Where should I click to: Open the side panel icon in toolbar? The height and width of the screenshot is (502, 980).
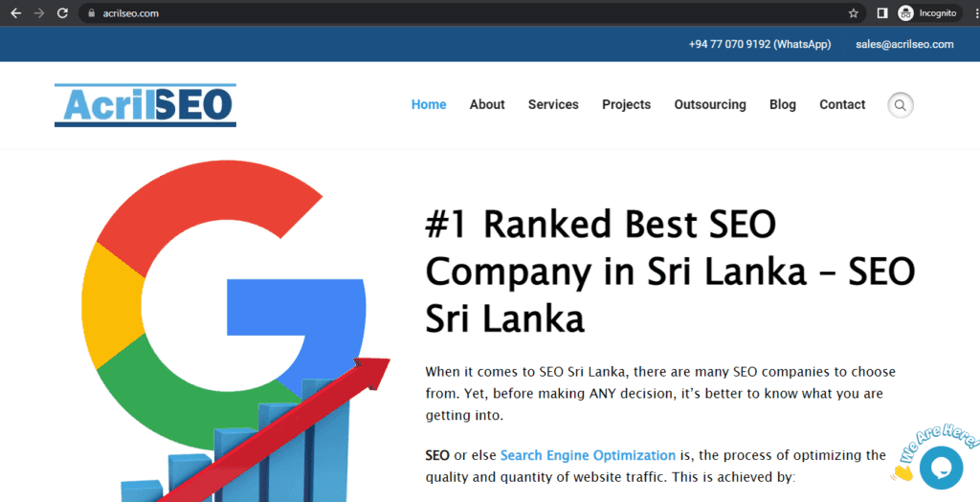[881, 13]
